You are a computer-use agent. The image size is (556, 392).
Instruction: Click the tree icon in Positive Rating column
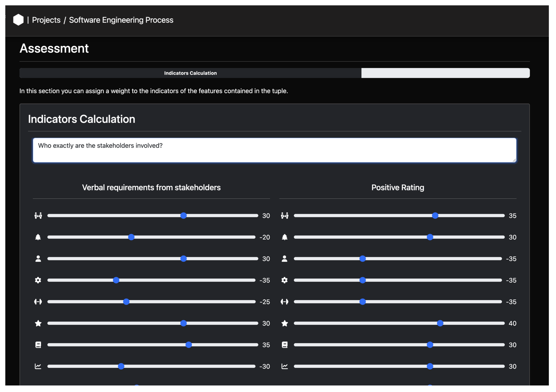pyautogui.click(x=285, y=237)
